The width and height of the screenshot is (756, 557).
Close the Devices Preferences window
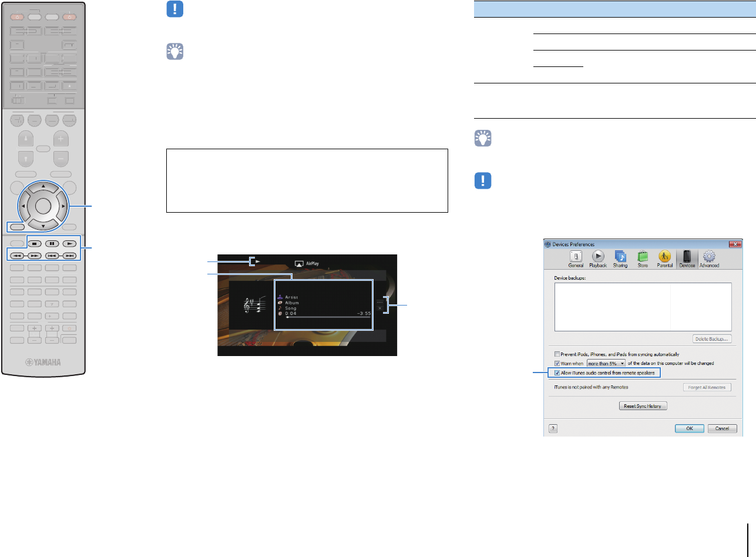click(x=734, y=244)
